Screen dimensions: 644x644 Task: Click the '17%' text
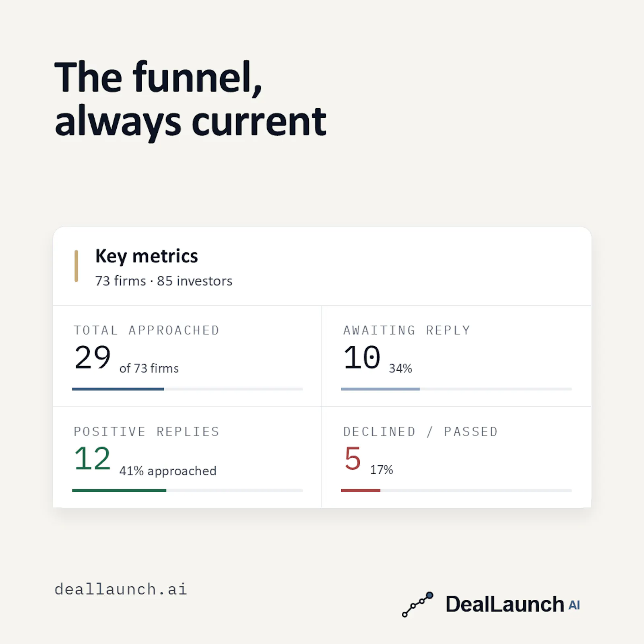pos(382,470)
